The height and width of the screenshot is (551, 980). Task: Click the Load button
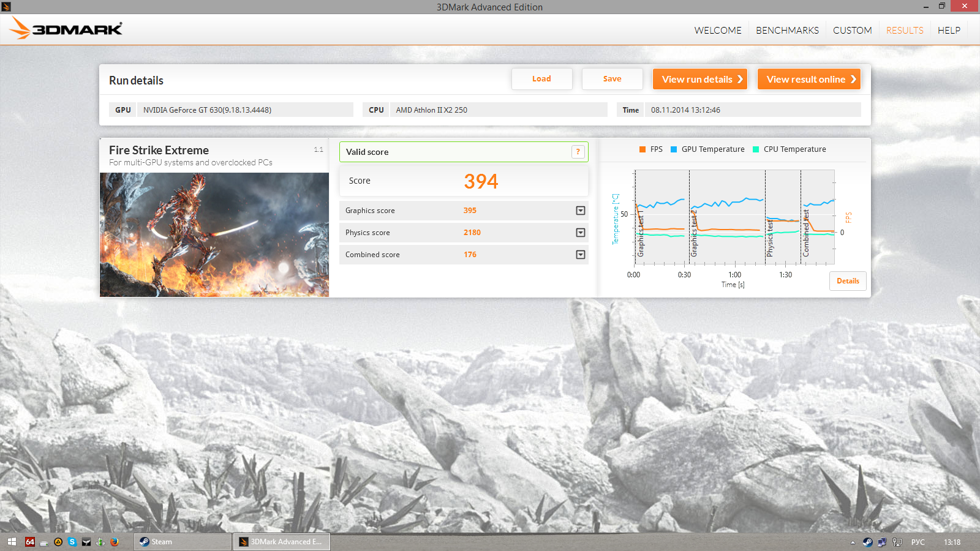coord(541,79)
